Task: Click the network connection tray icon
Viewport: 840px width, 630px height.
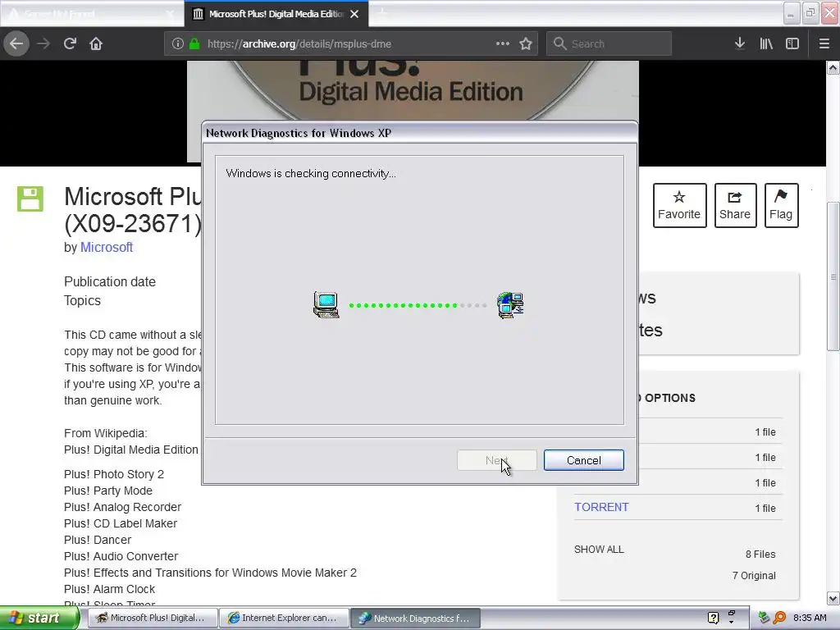Action: [x=764, y=618]
